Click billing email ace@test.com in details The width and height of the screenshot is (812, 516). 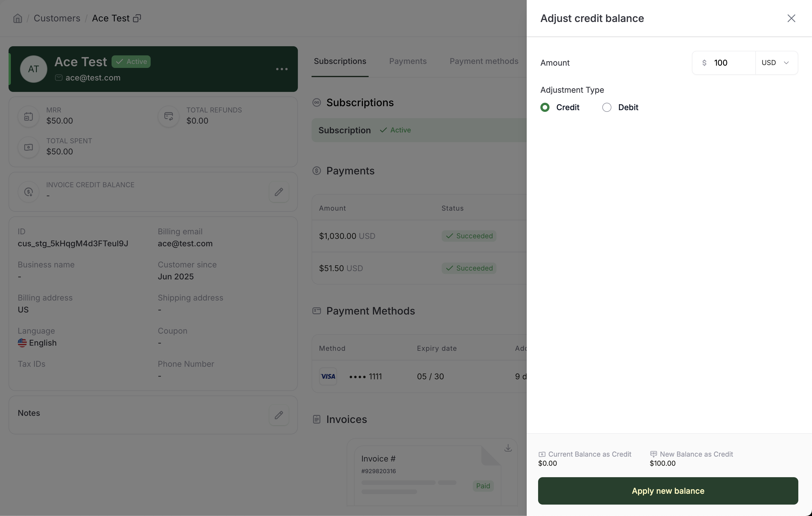[185, 243]
